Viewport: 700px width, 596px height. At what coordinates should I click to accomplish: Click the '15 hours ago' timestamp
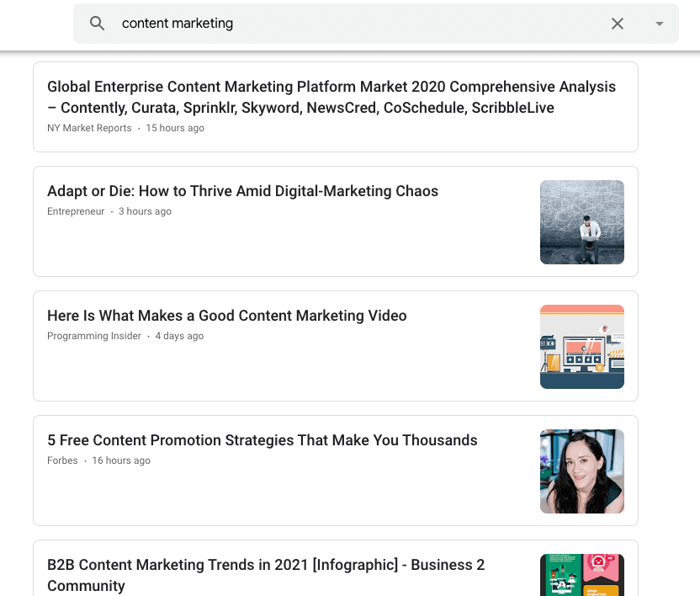175,128
